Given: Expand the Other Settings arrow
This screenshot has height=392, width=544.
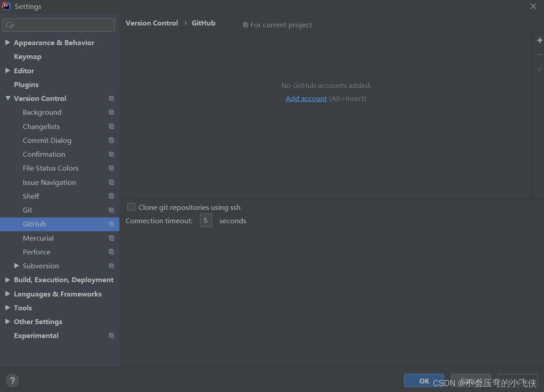Looking at the screenshot, I should click(8, 321).
